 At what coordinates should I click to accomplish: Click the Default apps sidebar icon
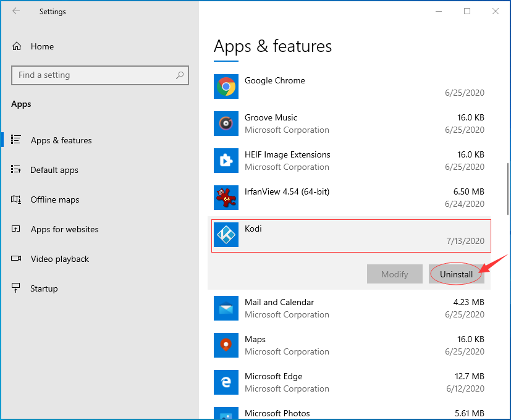pos(15,169)
